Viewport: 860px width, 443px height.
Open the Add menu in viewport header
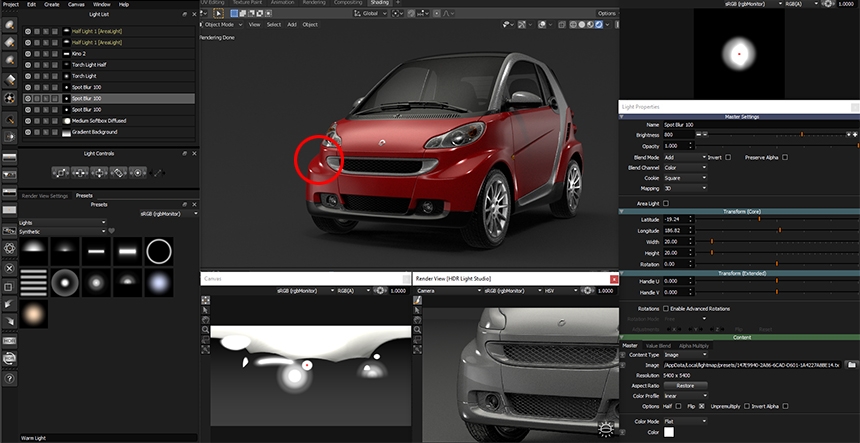tap(292, 25)
